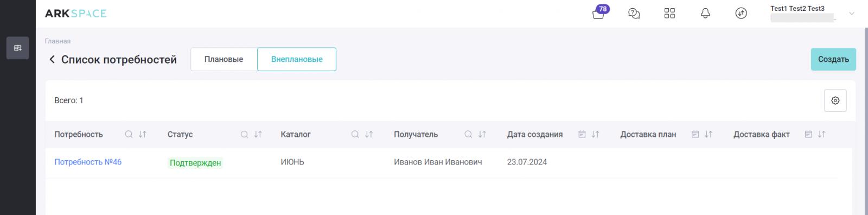Search in the Получатель column

[468, 134]
